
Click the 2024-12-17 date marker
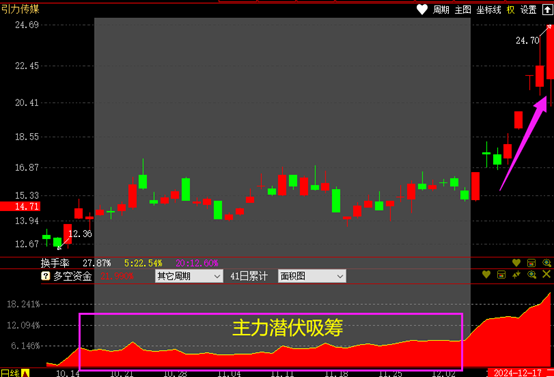coord(518,373)
